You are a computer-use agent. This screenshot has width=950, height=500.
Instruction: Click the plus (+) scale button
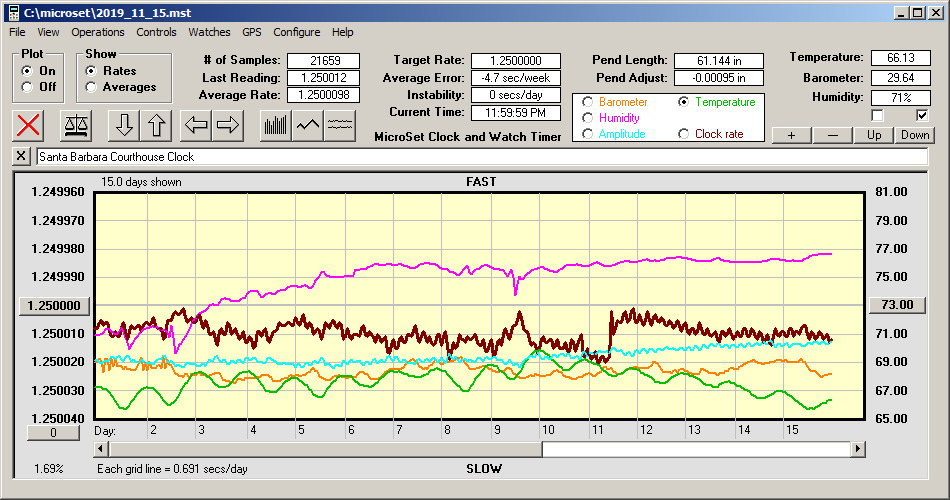(791, 135)
